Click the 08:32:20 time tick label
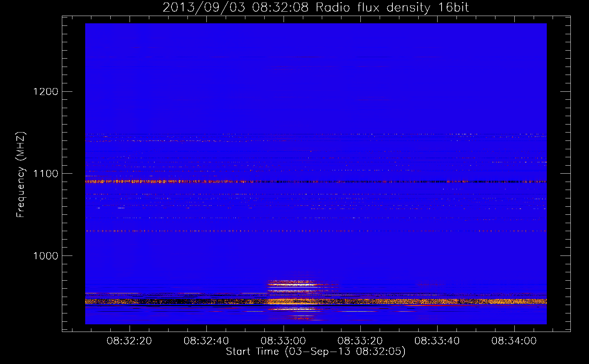 click(129, 341)
